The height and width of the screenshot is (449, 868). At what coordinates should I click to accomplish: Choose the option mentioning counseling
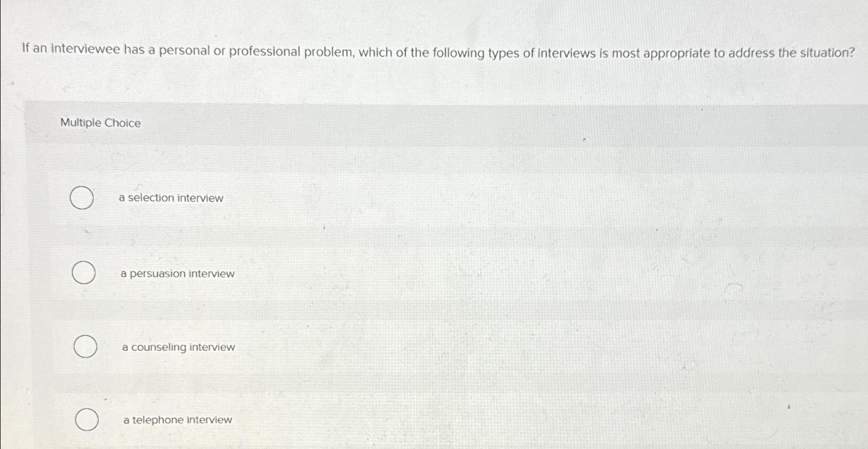click(x=177, y=347)
